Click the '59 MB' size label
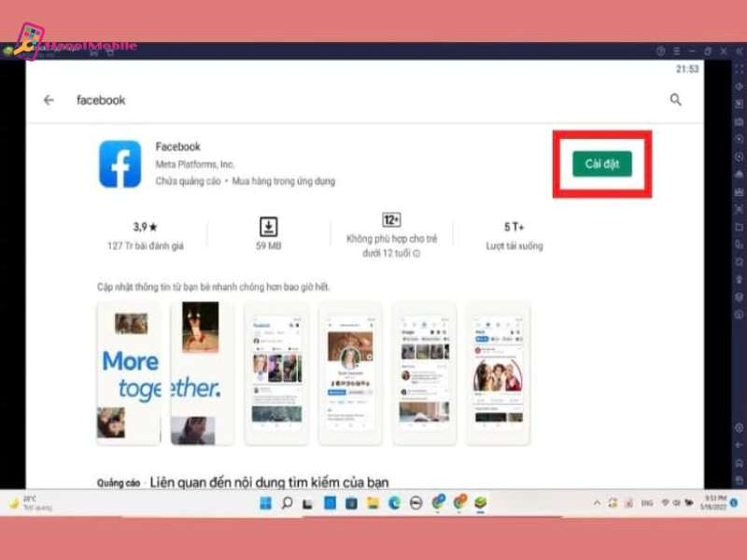This screenshot has width=747, height=560. (x=268, y=246)
